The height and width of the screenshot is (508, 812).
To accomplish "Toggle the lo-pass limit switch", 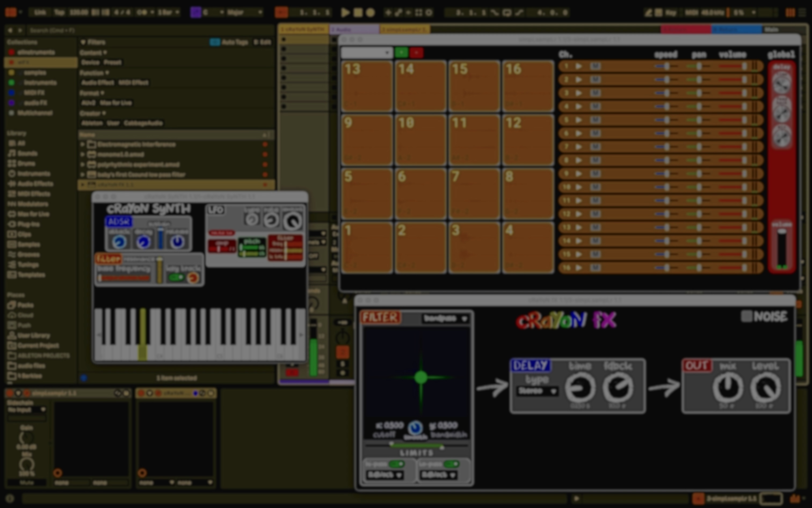I will pos(451,464).
